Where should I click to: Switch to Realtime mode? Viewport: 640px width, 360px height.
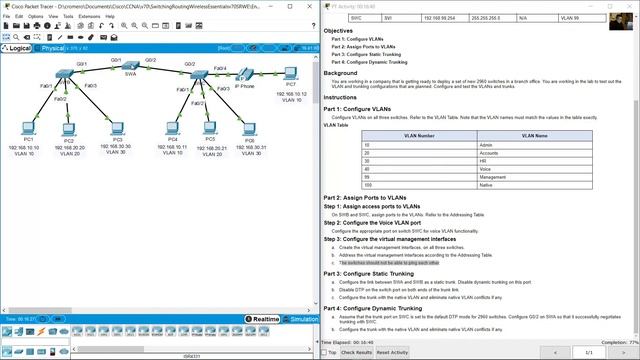click(262, 319)
